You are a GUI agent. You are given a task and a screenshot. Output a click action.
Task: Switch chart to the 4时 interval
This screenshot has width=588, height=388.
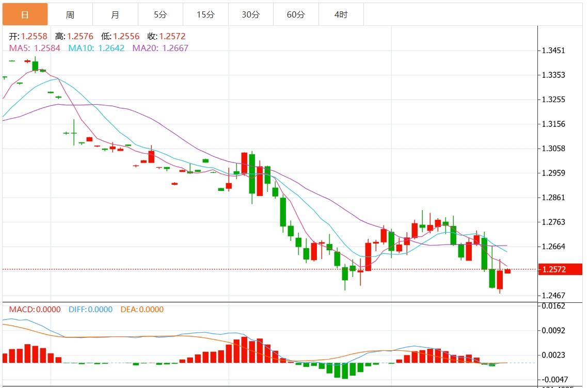pos(341,14)
